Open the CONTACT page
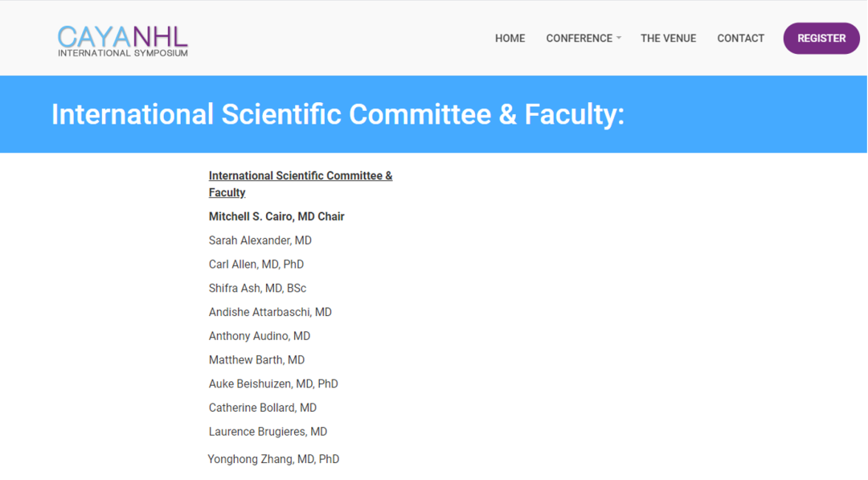Image resolution: width=868 pixels, height=480 pixels. coord(741,39)
